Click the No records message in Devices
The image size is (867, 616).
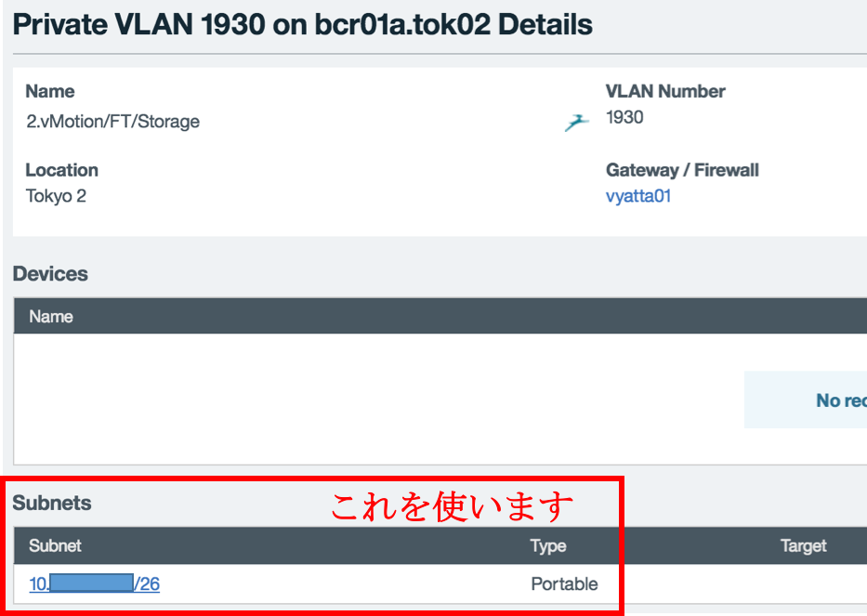(x=834, y=400)
